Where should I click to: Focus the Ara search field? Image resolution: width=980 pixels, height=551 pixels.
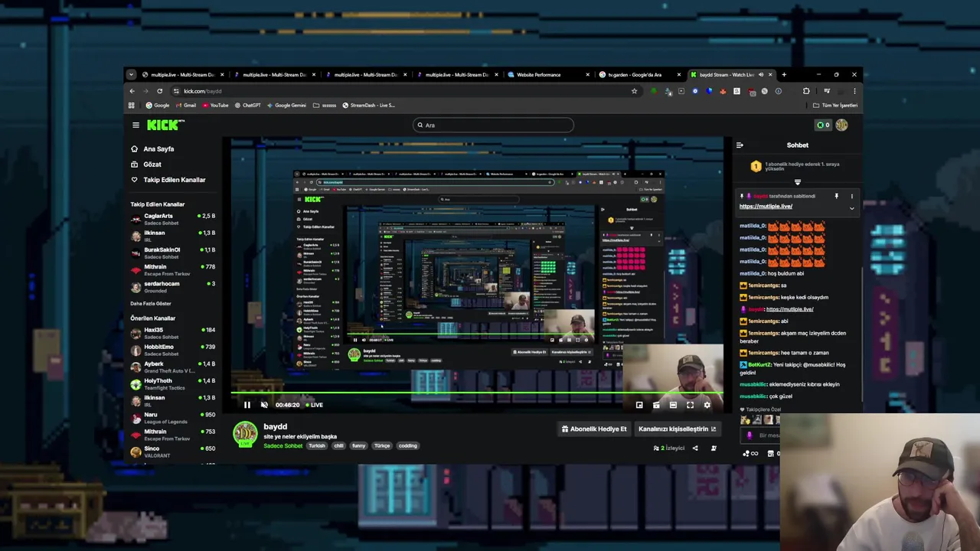493,125
